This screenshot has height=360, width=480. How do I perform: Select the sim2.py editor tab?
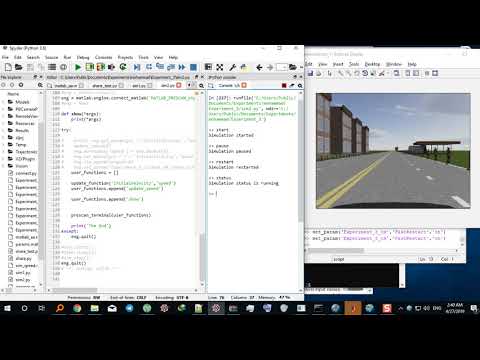click(x=168, y=86)
